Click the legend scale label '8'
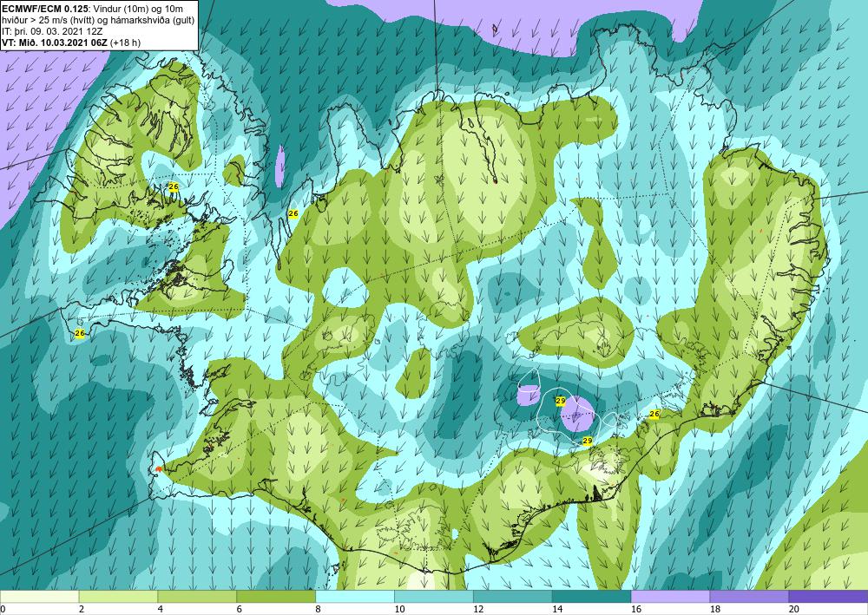This screenshot has width=868, height=615. [319, 609]
